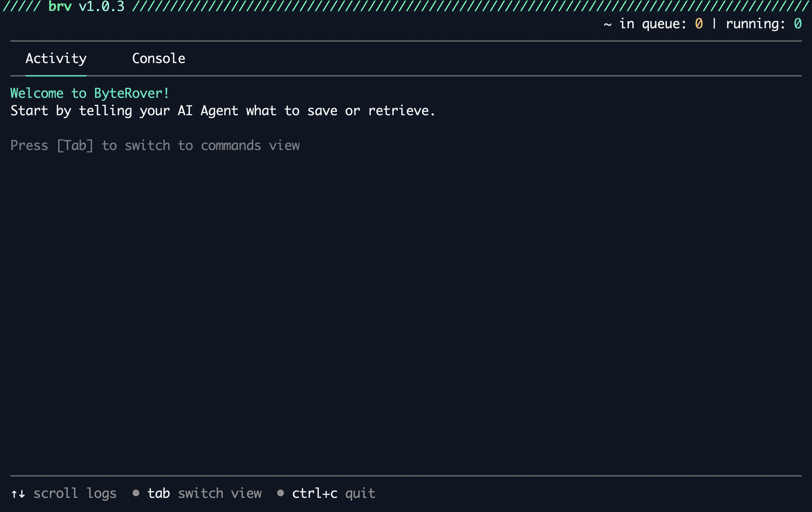Click the 'quit' footer label
Image resolution: width=812 pixels, height=512 pixels.
click(x=360, y=493)
